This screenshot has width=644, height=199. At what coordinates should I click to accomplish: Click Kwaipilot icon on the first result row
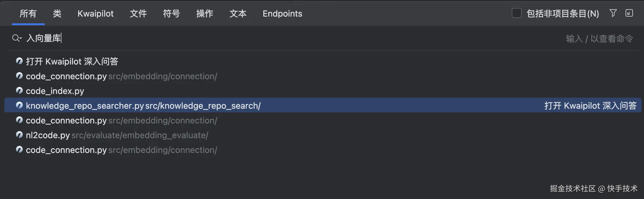pos(19,61)
